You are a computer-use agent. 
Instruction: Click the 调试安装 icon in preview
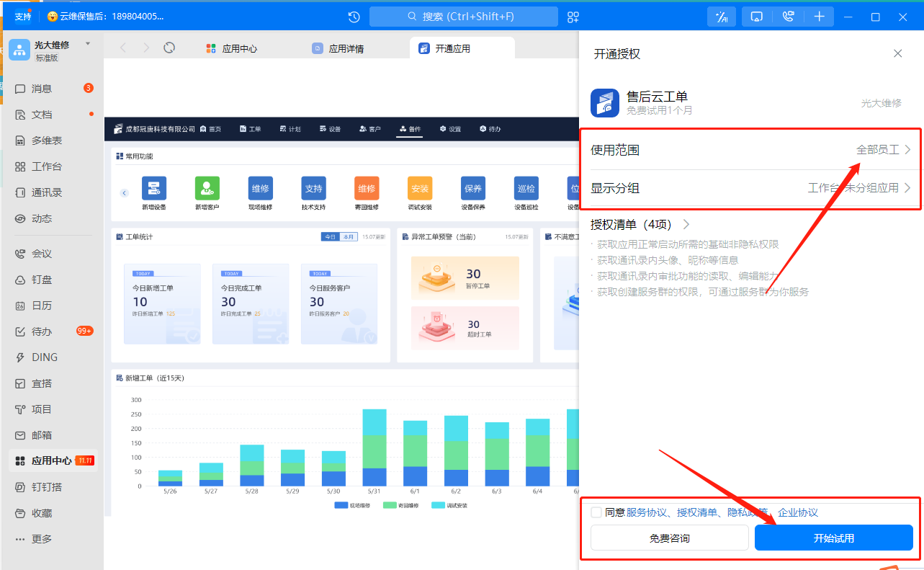point(420,188)
